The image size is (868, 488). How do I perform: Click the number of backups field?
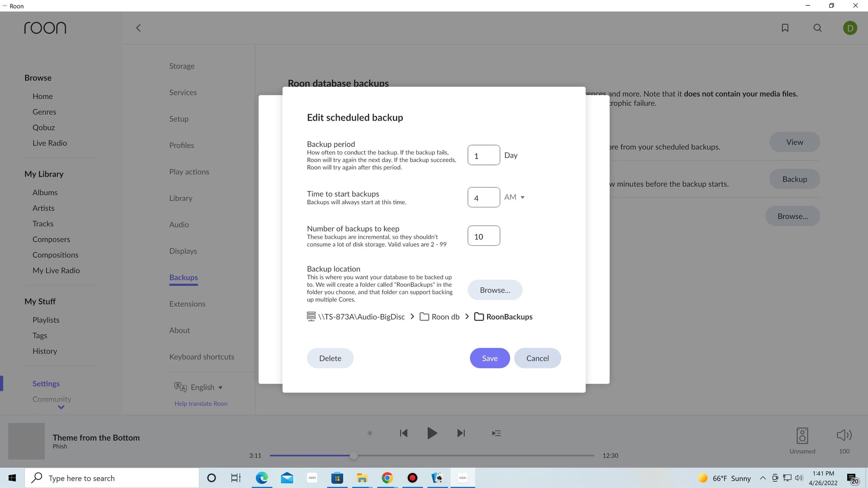click(484, 235)
